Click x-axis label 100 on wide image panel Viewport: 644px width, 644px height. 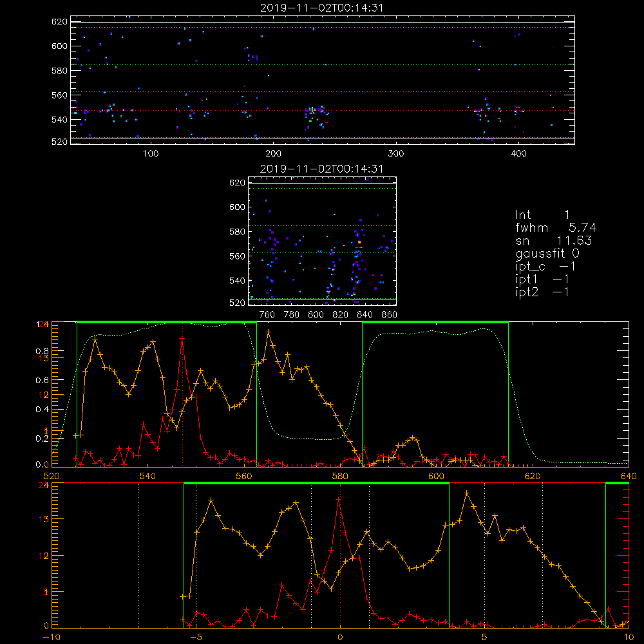[151, 153]
